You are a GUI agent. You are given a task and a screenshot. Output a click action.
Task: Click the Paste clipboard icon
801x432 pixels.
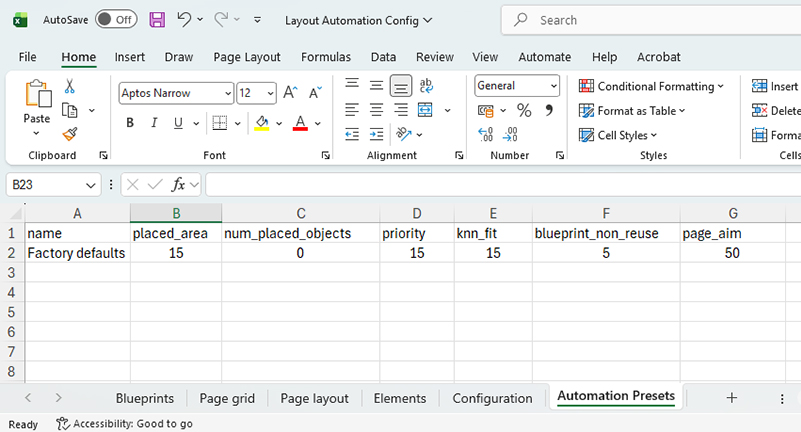pyautogui.click(x=38, y=94)
